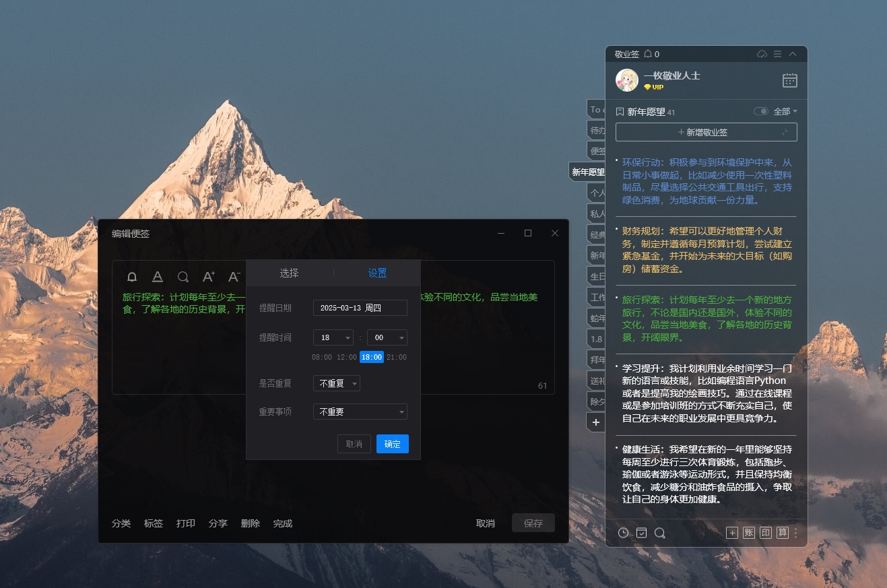Screen dimensions: 887x588
Task: Select the 12:00 quick time option
Action: pyautogui.click(x=347, y=357)
